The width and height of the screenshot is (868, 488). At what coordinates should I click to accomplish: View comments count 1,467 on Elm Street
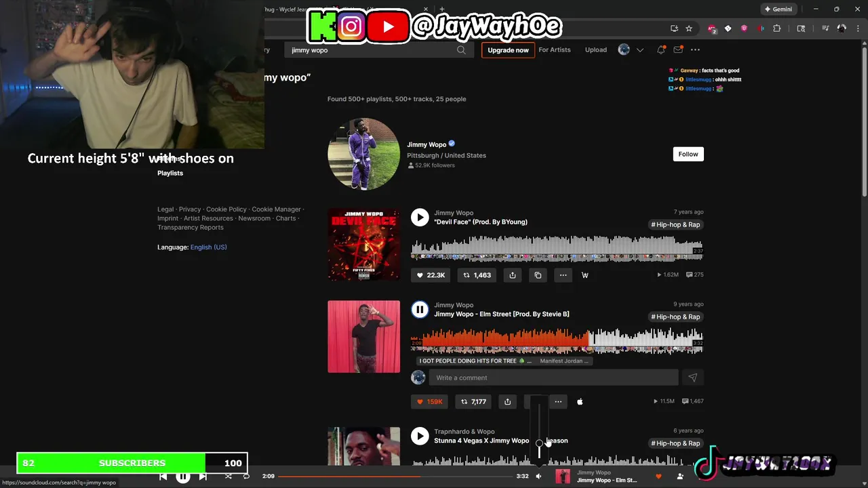(692, 401)
